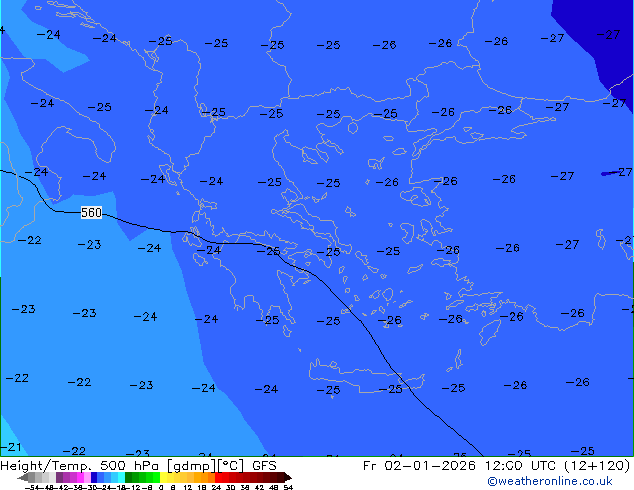Click the "Height/Temp. 500 hPa" map title

[x=80, y=466]
